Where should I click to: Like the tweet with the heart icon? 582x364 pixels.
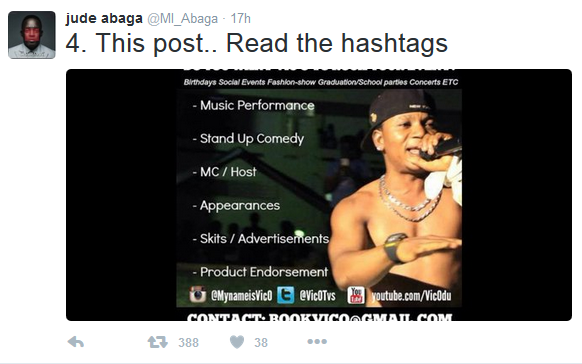(237, 342)
